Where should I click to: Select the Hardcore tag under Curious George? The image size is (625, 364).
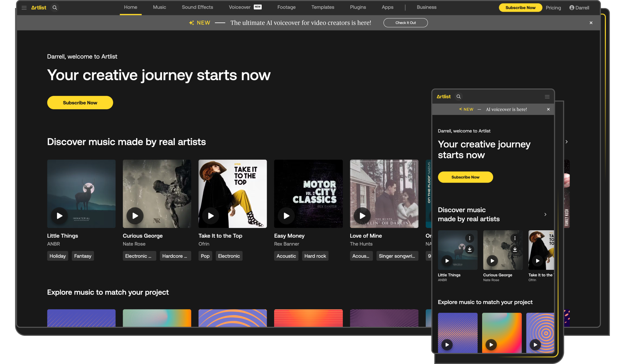(175, 256)
